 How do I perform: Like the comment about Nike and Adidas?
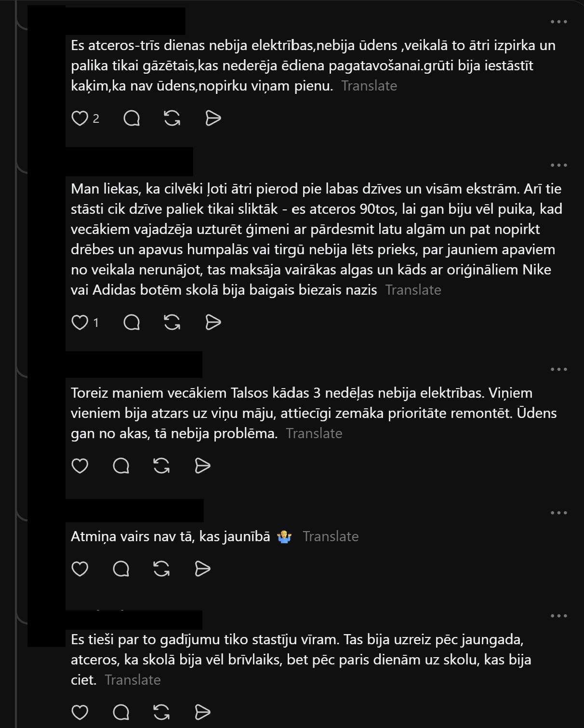80,322
